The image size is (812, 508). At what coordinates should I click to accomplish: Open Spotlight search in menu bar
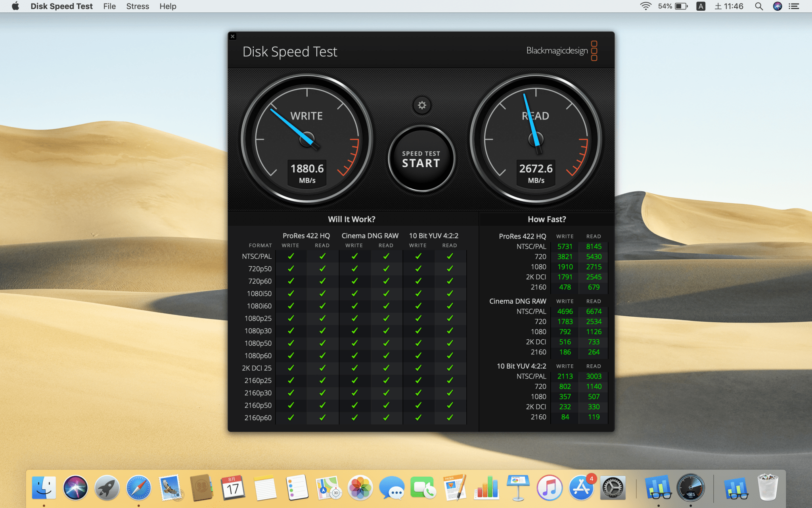coord(758,6)
